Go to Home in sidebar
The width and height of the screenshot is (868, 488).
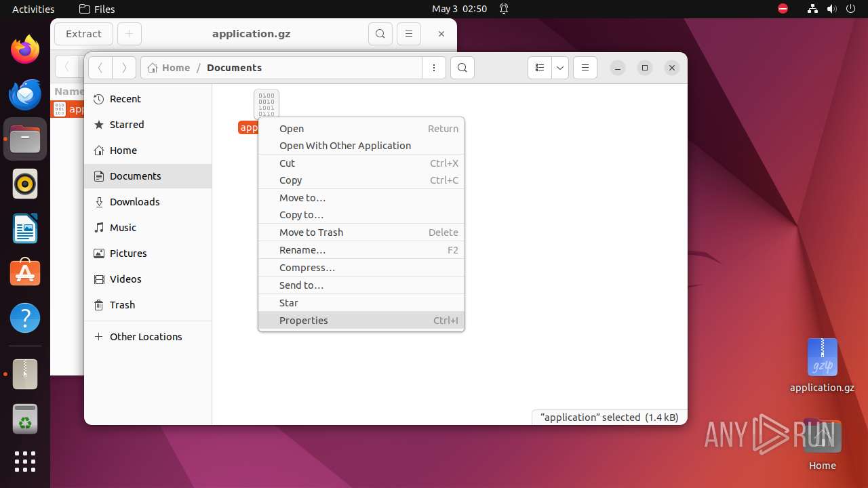click(148, 150)
